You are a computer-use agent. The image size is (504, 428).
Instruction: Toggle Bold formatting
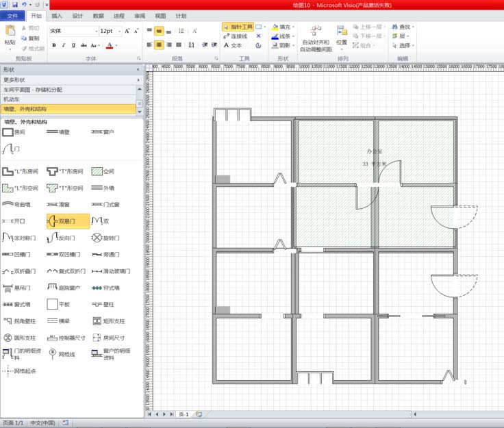[54, 45]
